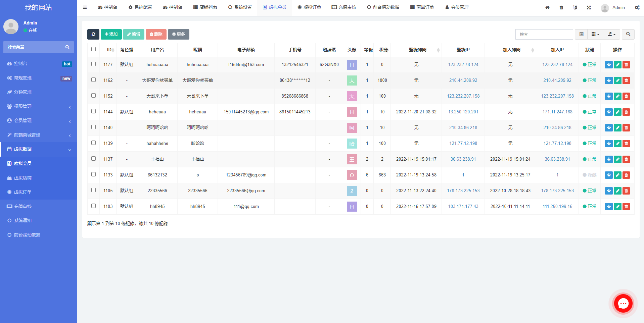This screenshot has width=644, height=323.
Task: Click the green 添加 button
Action: 111,34
